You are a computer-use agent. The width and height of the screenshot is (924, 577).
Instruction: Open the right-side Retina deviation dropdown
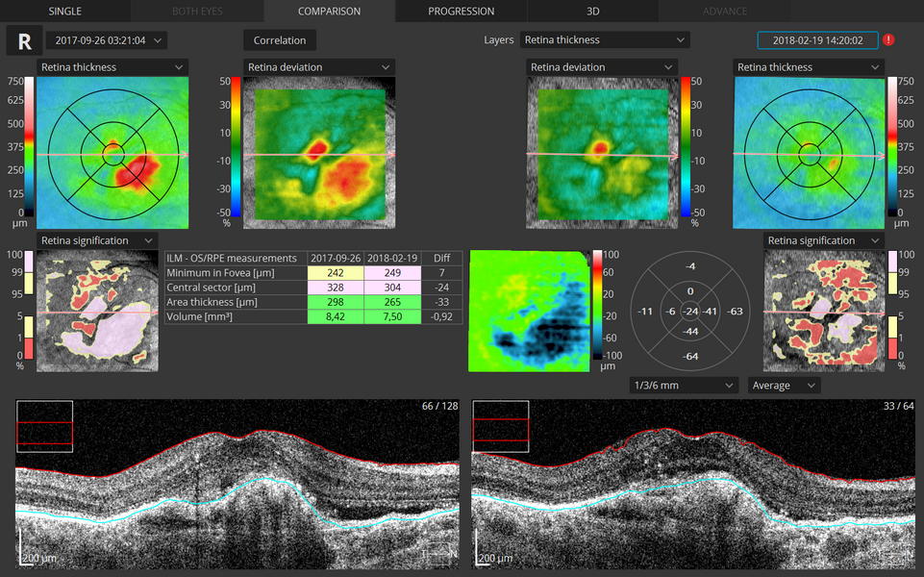(x=599, y=67)
